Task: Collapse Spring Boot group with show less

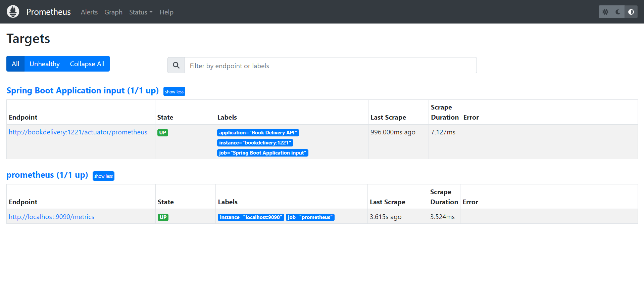Action: tap(174, 91)
